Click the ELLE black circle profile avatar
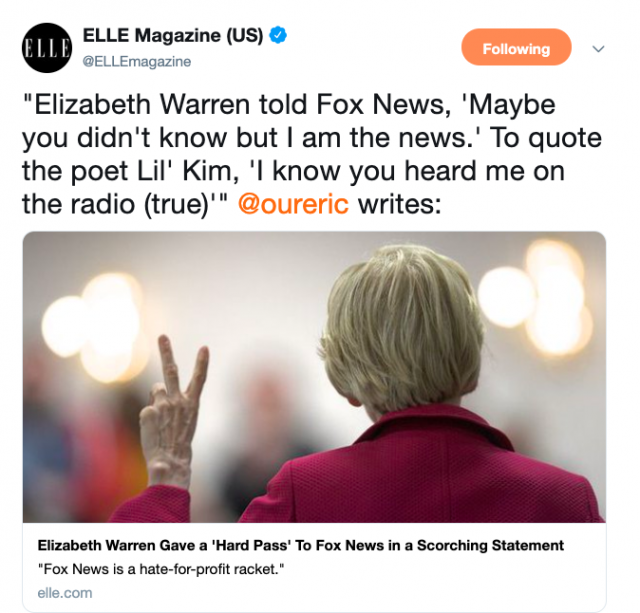The image size is (640, 613). [47, 48]
